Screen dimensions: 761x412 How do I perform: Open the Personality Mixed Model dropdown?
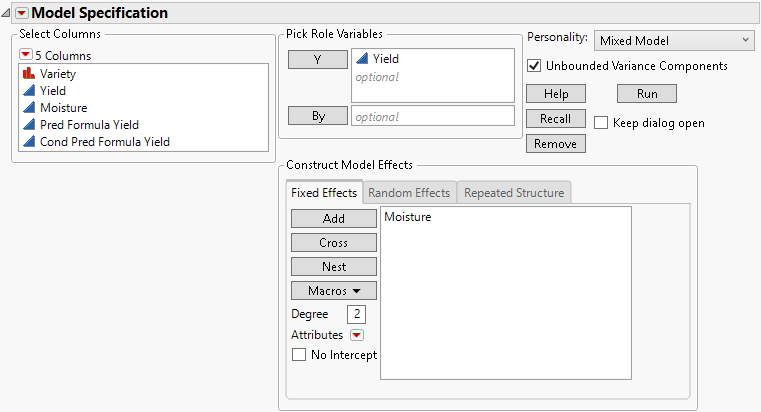[x=673, y=40]
